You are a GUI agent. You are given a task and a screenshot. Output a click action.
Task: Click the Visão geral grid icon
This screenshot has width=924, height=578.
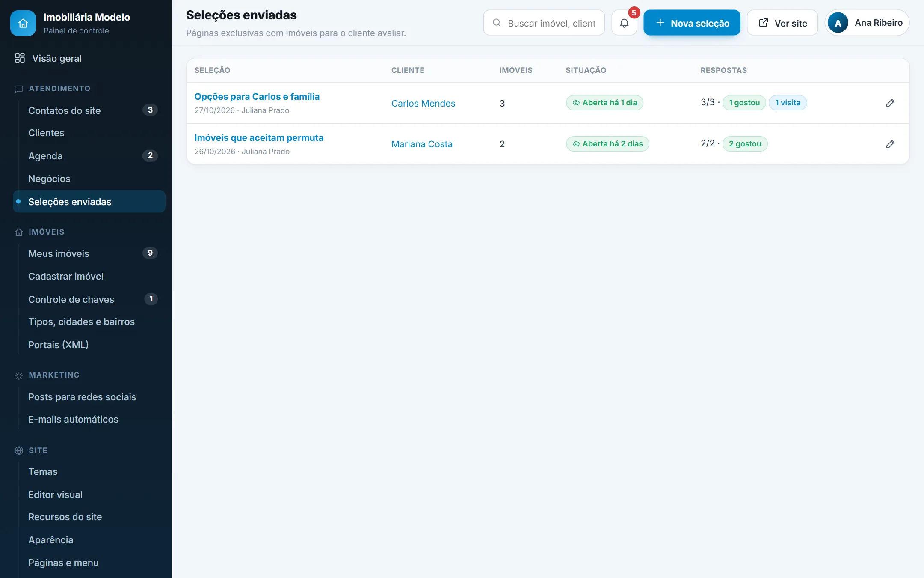coord(20,58)
